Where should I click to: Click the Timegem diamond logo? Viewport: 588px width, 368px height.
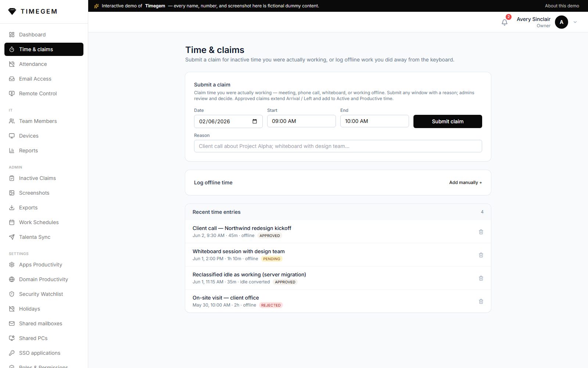12,11
